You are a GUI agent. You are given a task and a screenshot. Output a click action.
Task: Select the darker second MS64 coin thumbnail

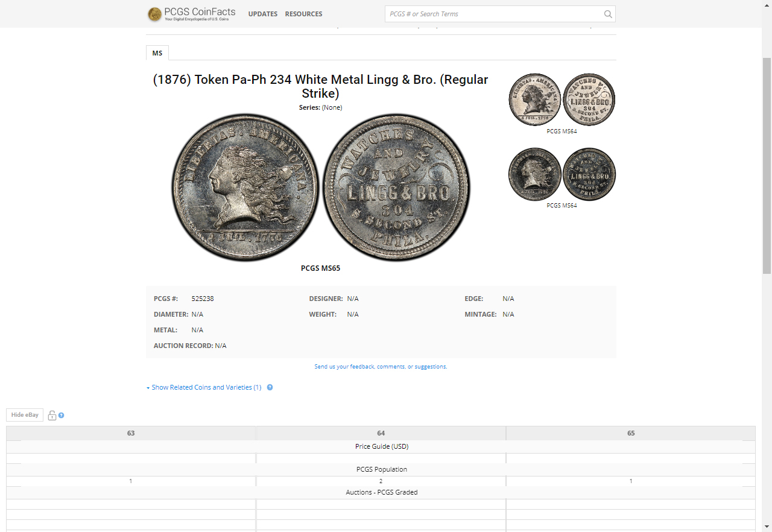pos(562,174)
